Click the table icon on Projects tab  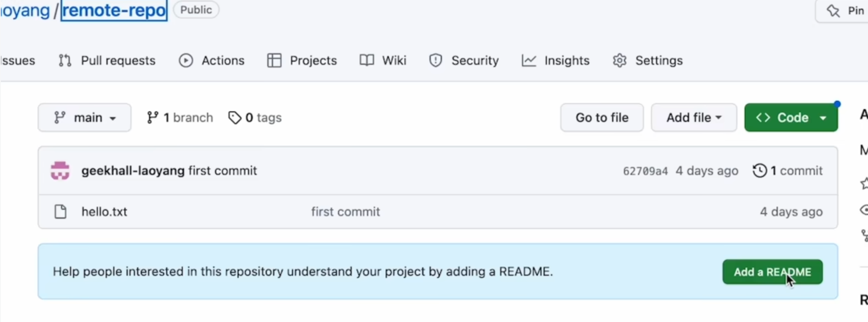pyautogui.click(x=274, y=60)
